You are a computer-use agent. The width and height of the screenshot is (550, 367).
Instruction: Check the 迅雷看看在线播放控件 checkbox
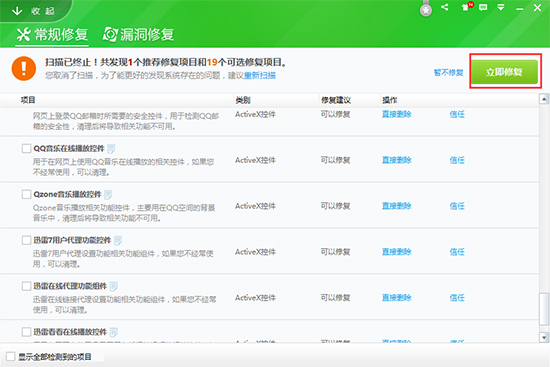26,332
